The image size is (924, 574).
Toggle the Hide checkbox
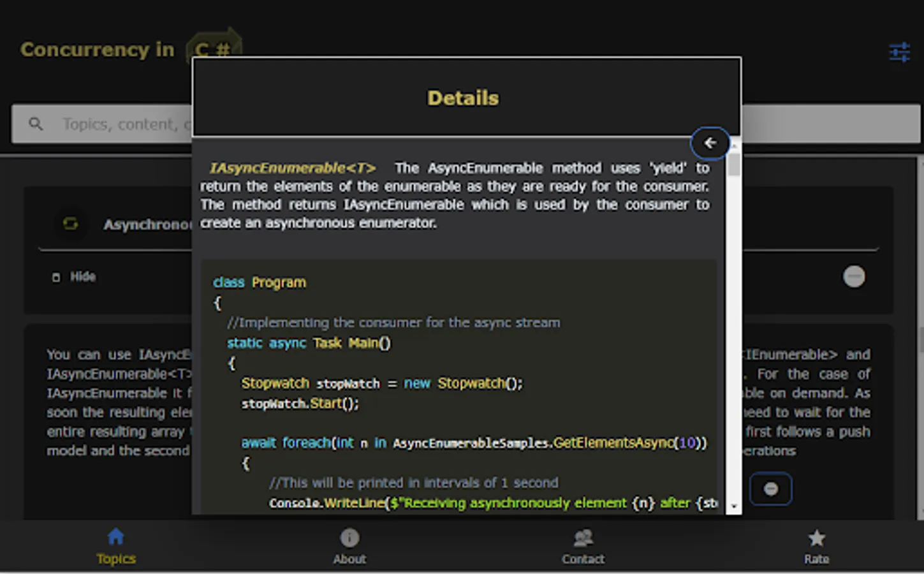pyautogui.click(x=56, y=277)
